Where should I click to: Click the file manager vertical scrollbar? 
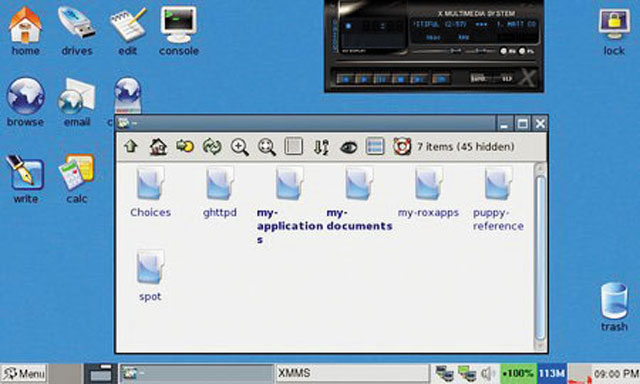click(x=540, y=257)
